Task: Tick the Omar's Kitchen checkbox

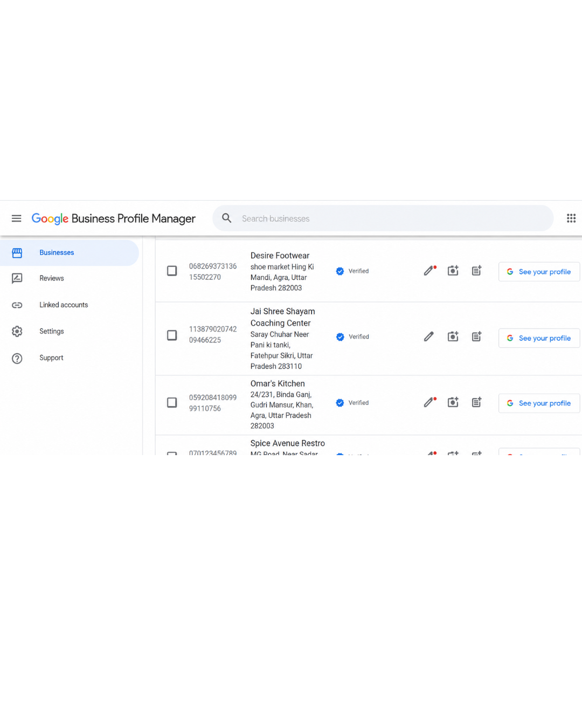Action: point(172,403)
